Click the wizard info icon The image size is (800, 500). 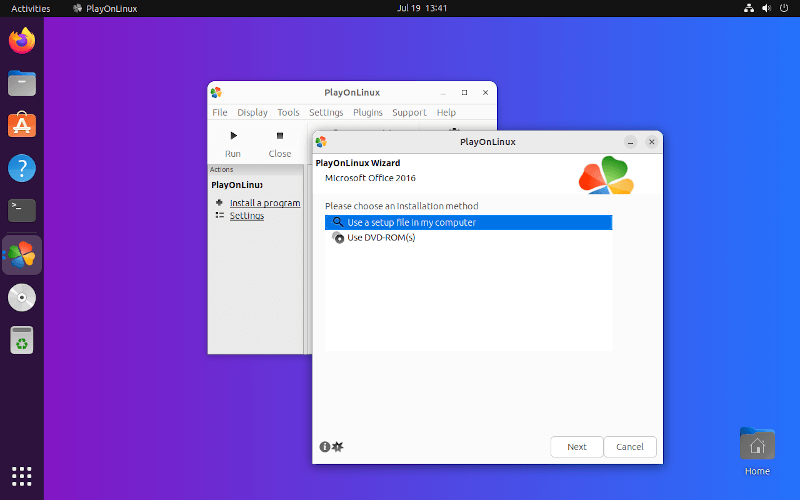(x=324, y=447)
